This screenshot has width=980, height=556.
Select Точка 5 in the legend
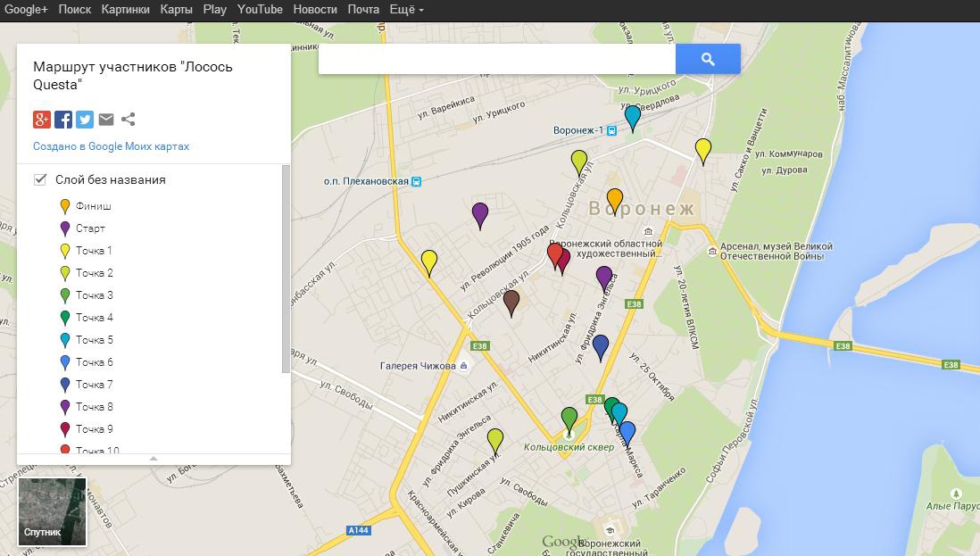95,340
